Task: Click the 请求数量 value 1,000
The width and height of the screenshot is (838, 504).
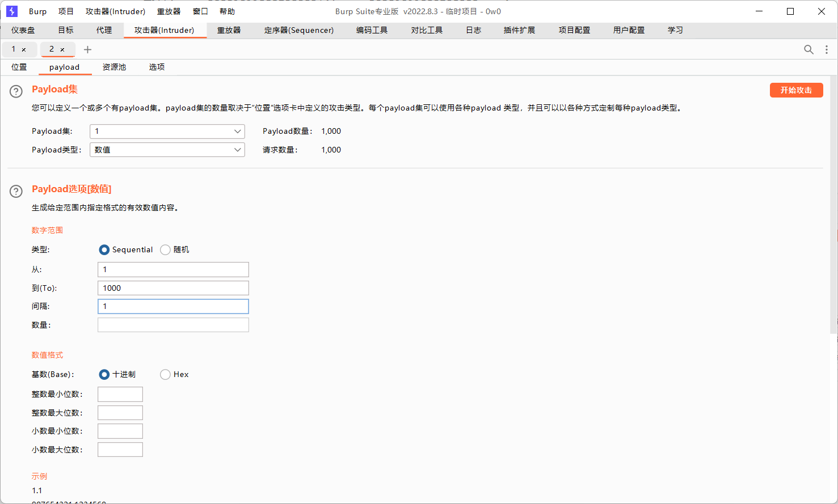Action: point(331,150)
